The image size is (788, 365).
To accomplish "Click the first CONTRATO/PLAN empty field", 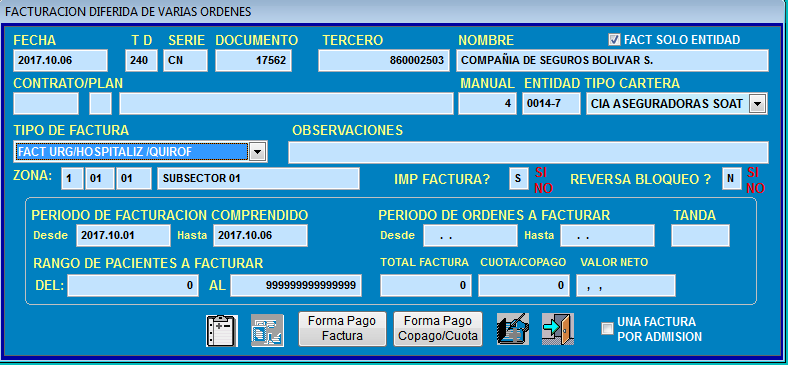I will pyautogui.click(x=46, y=104).
